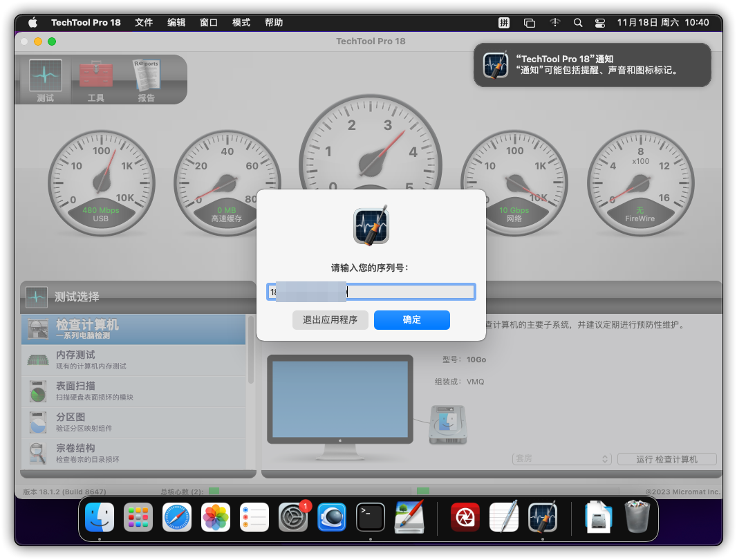Open Control Center in menu bar

pos(600,23)
